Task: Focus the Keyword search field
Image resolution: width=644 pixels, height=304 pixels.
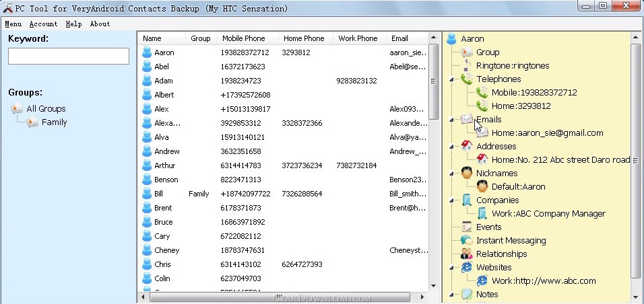Action: point(69,56)
